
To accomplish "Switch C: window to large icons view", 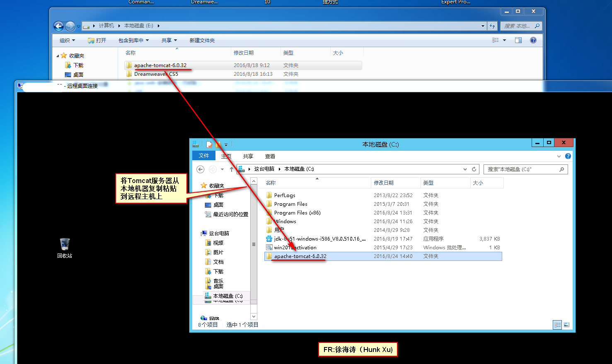I will (566, 325).
